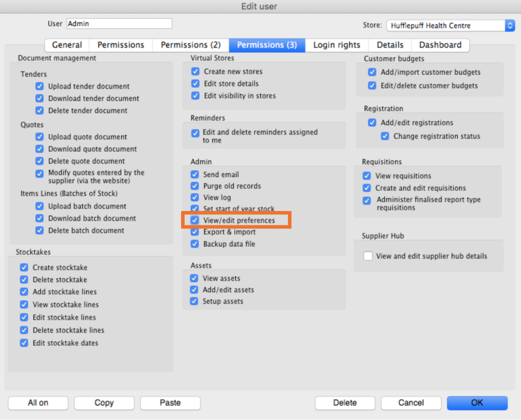521x420 pixels.
Task: Open the Dashboard tab
Action: (440, 45)
